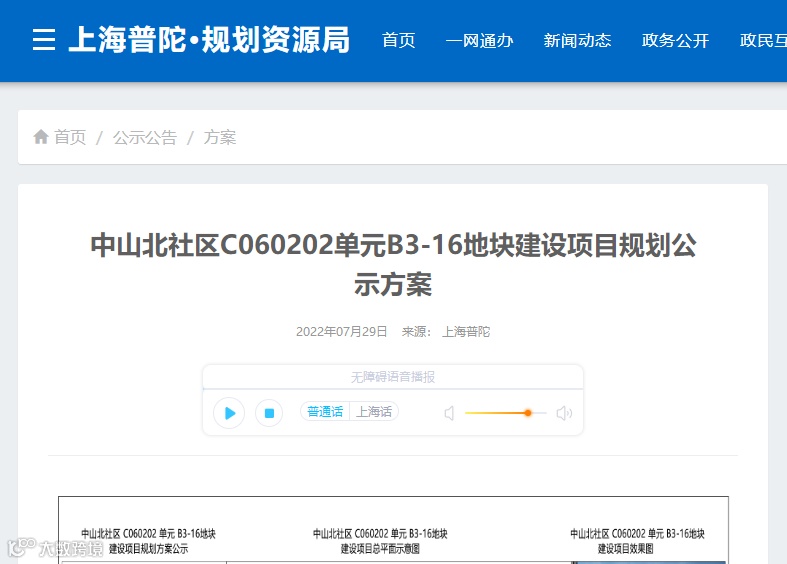Click the volume slider handle
This screenshot has width=787, height=564.
(528, 413)
